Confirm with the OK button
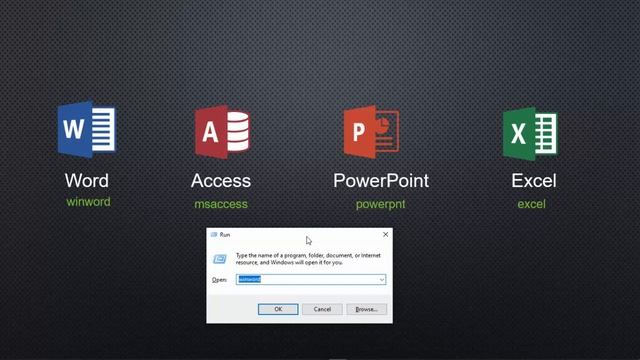 pos(278,309)
